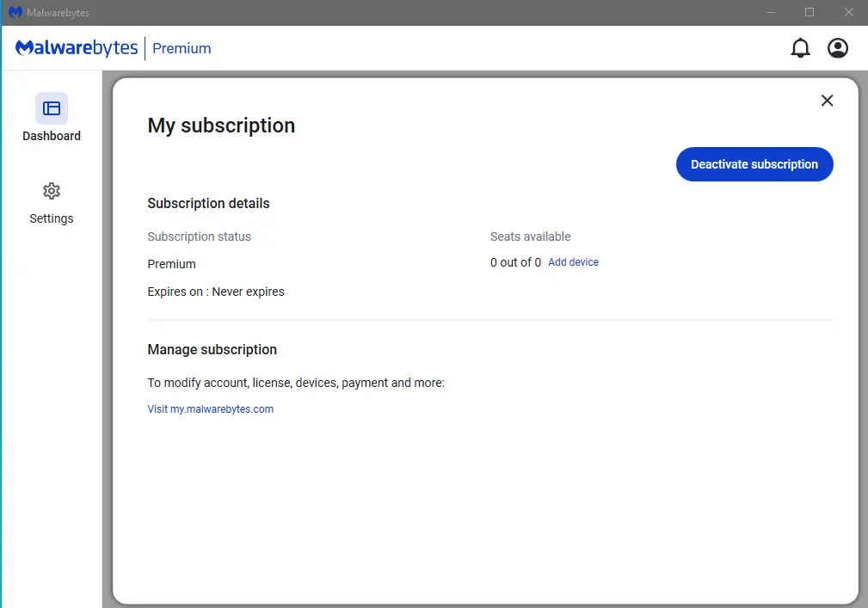This screenshot has width=868, height=608.
Task: Open the Settings gear icon
Action: [x=52, y=191]
